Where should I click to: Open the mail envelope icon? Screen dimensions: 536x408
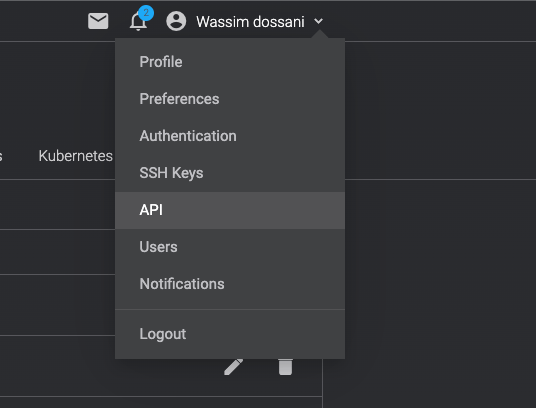98,21
